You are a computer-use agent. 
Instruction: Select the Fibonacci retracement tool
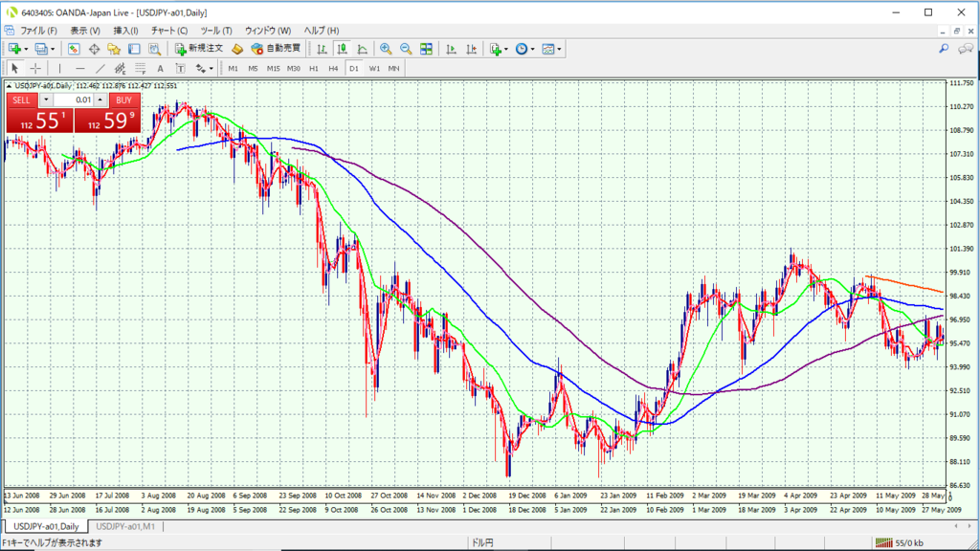(140, 69)
